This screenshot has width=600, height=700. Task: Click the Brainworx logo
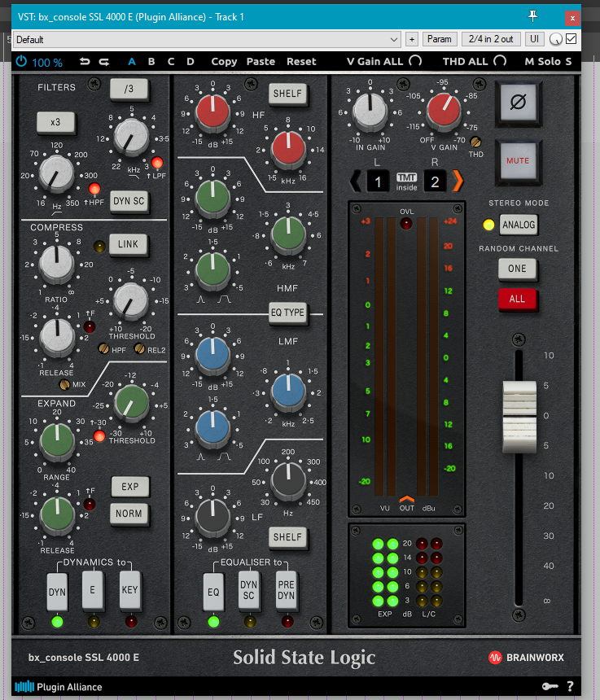[526, 657]
